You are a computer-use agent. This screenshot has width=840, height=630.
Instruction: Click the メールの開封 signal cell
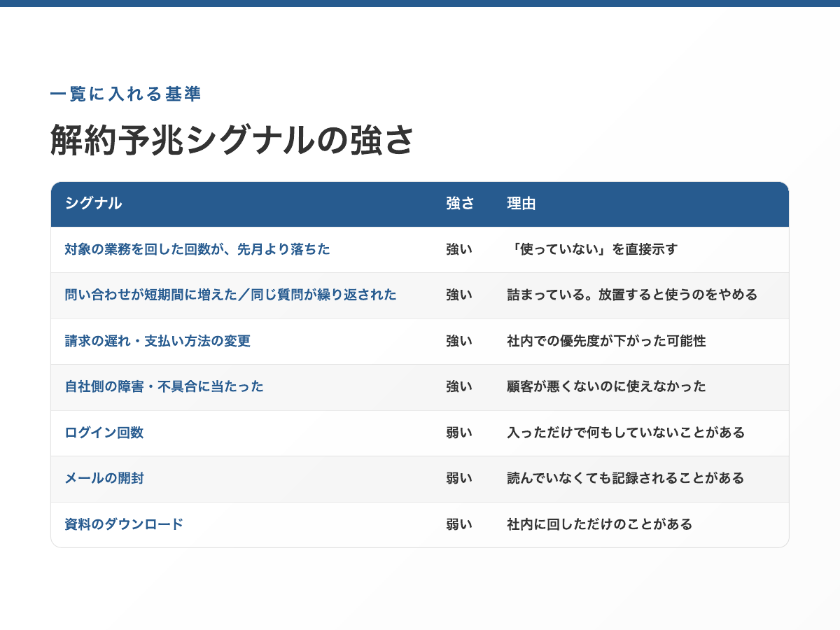(x=104, y=478)
